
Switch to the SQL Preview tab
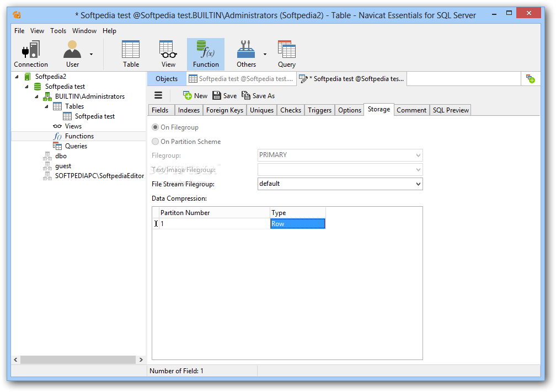click(451, 110)
